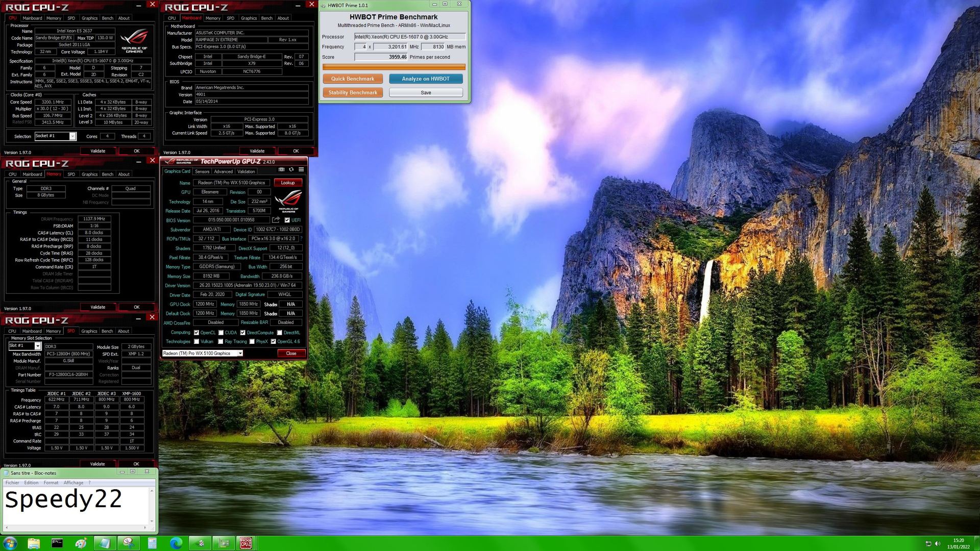Open the Validation tab in GPU-Z
The width and height of the screenshot is (980, 551).
(x=246, y=171)
